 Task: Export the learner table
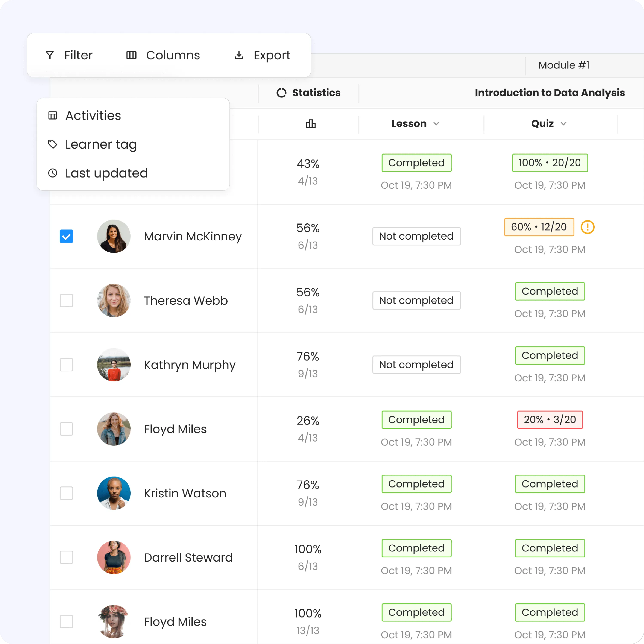tap(263, 55)
